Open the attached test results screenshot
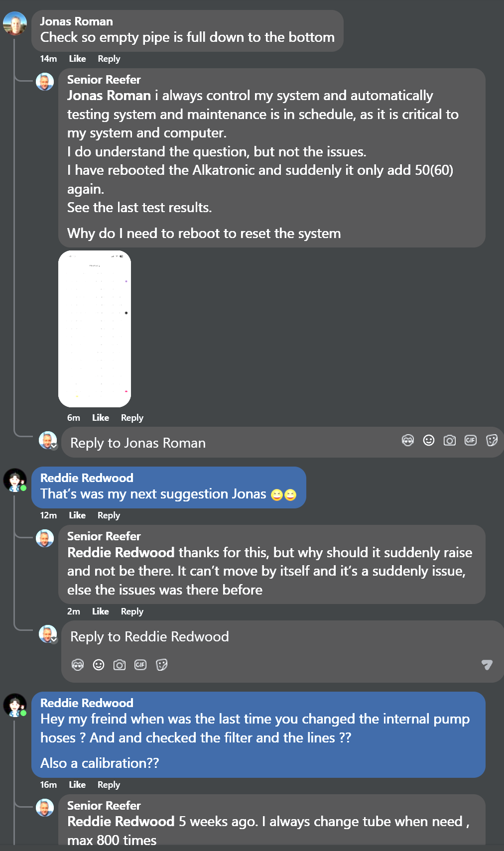504x851 pixels. point(95,329)
